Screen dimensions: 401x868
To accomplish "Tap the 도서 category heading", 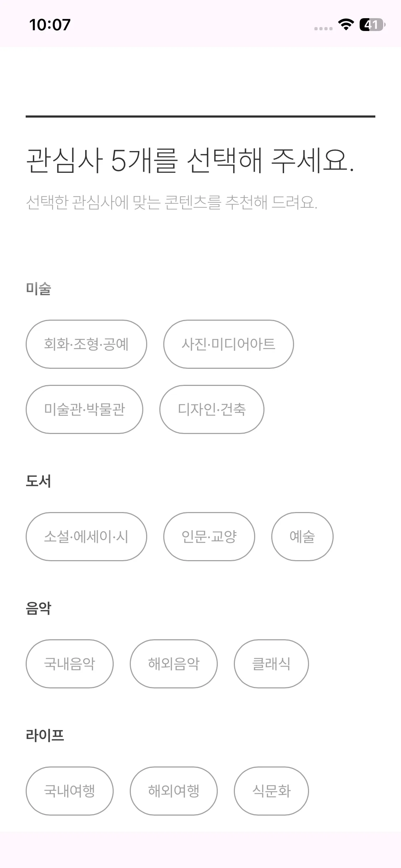I will [x=38, y=481].
